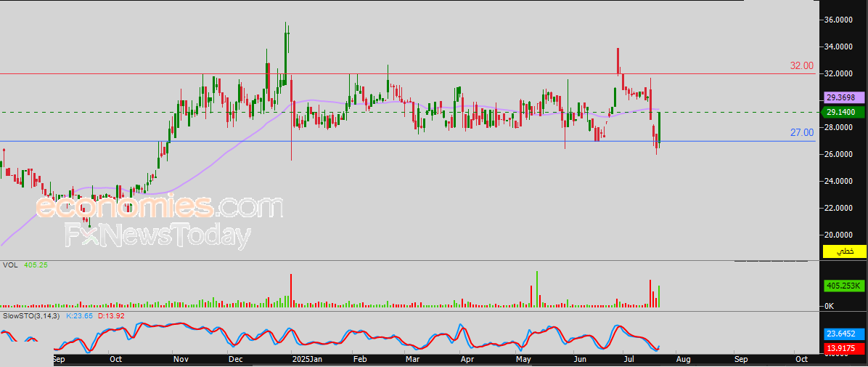Image resolution: width=868 pixels, height=367 pixels.
Task: Click the Mar date axis label
Action: pos(412,359)
